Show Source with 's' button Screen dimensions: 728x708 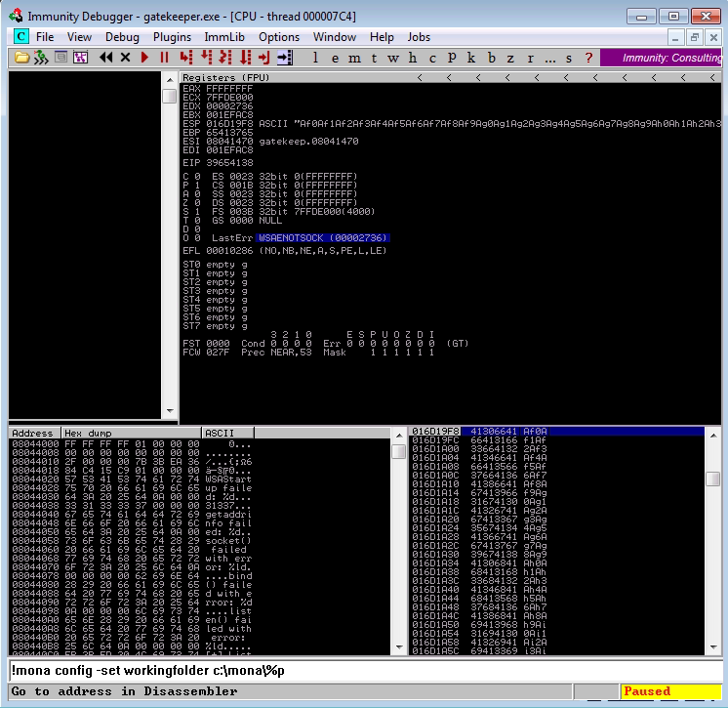coord(569,58)
